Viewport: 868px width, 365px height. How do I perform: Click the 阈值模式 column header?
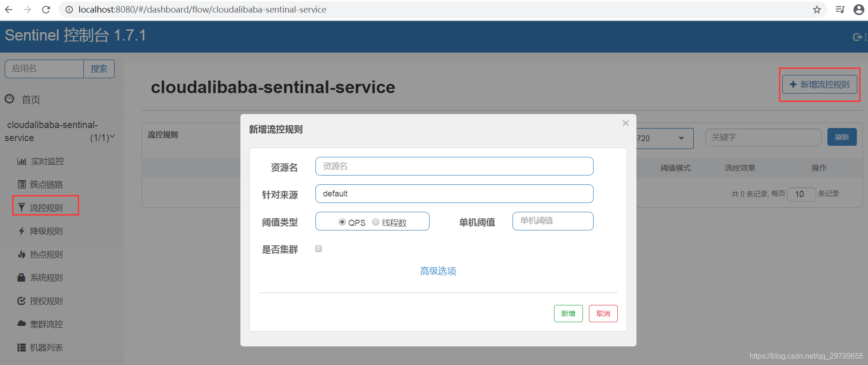click(675, 168)
